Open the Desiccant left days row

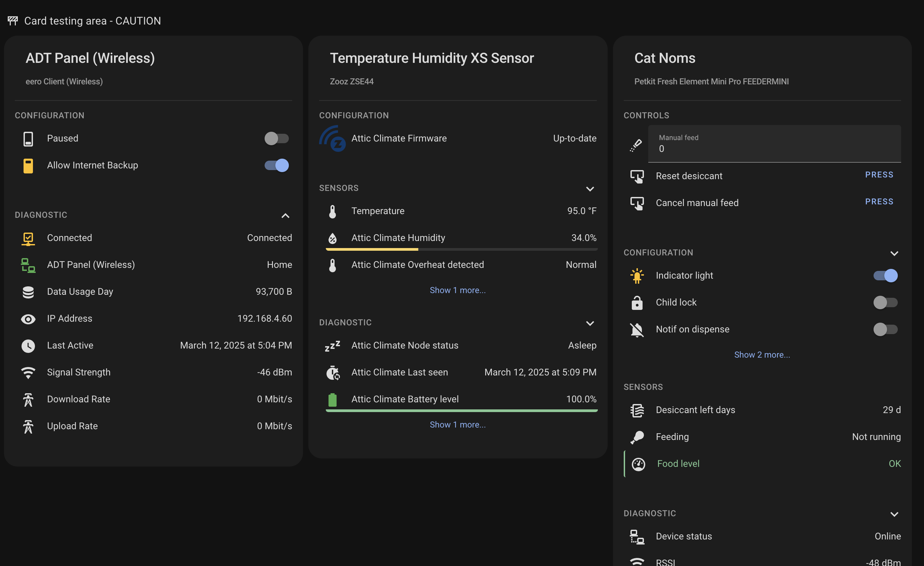[x=762, y=410]
